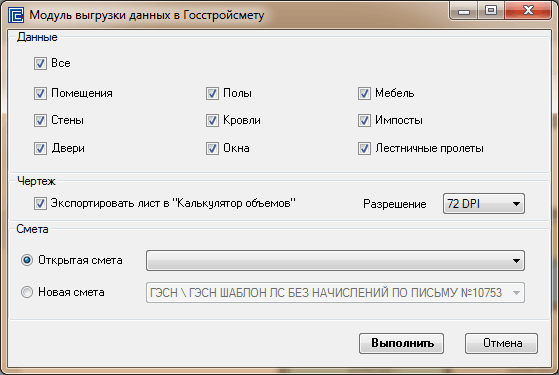This screenshot has height=375, width=559.
Task: Toggle the 'Двери' checkbox
Action: tap(40, 148)
